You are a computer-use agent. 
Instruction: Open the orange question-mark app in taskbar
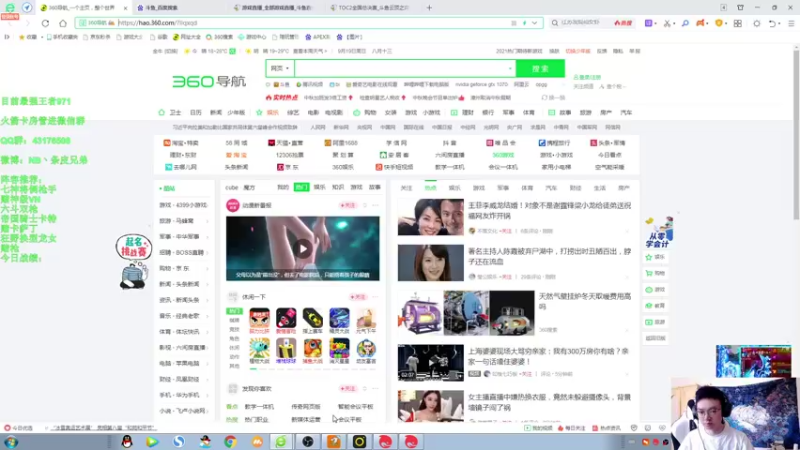tap(334, 441)
